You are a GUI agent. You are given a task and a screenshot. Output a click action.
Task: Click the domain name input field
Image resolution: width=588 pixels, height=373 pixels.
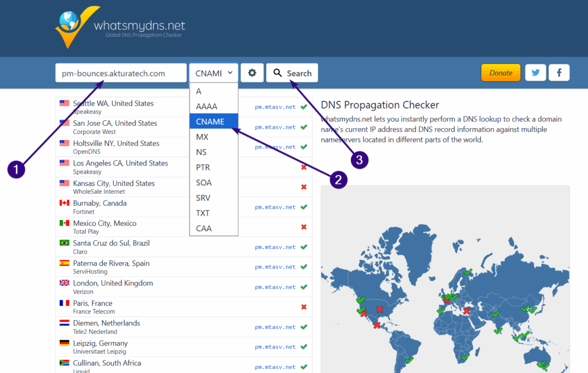[x=121, y=73]
